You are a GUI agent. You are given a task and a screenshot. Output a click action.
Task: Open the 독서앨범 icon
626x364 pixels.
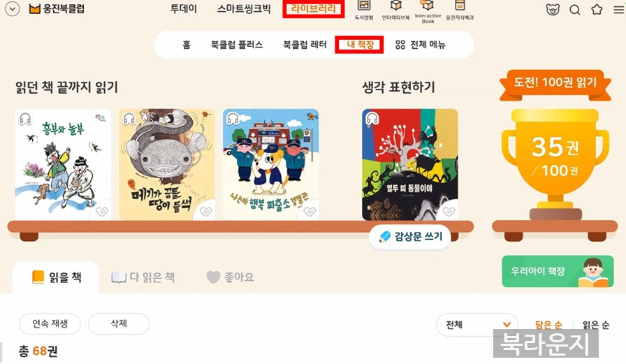point(364,10)
